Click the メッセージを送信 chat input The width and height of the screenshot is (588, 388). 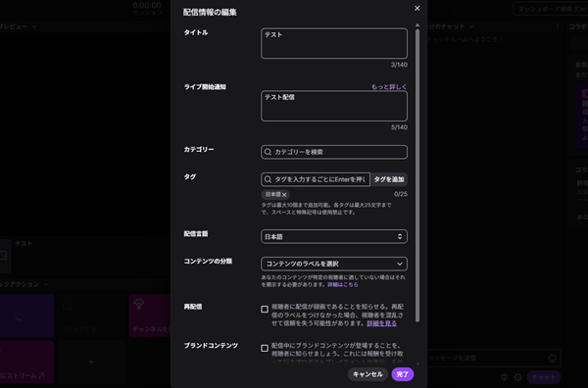pos(487,358)
